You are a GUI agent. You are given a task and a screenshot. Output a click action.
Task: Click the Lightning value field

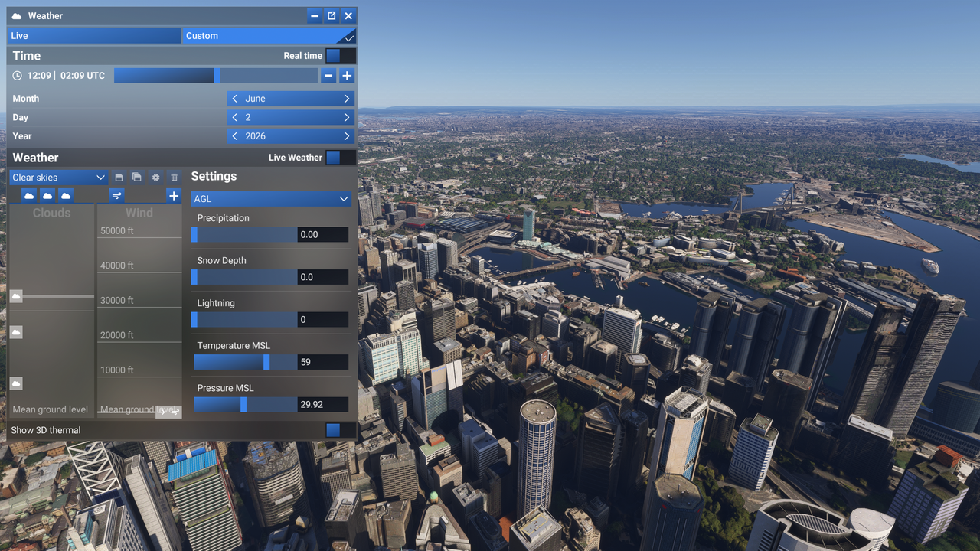click(323, 320)
